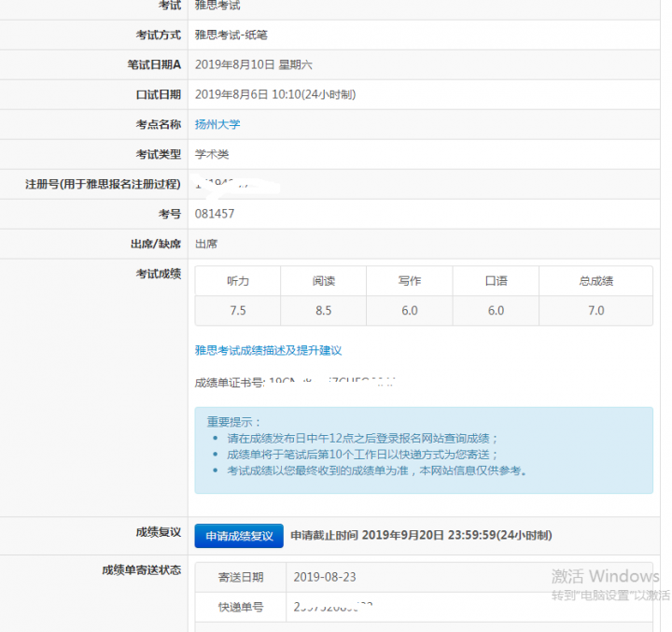The image size is (672, 632).
Task: Click the 学术类 test type value
Action: (212, 154)
